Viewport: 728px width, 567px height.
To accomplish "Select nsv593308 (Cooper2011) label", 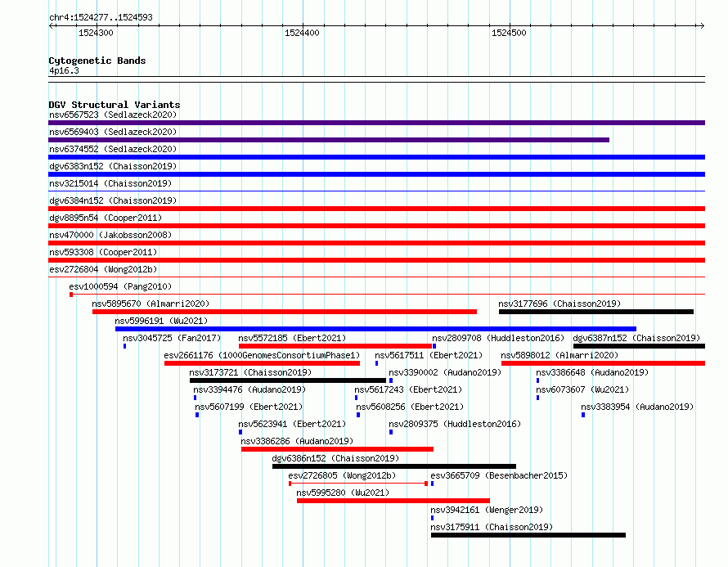I will pos(103,252).
